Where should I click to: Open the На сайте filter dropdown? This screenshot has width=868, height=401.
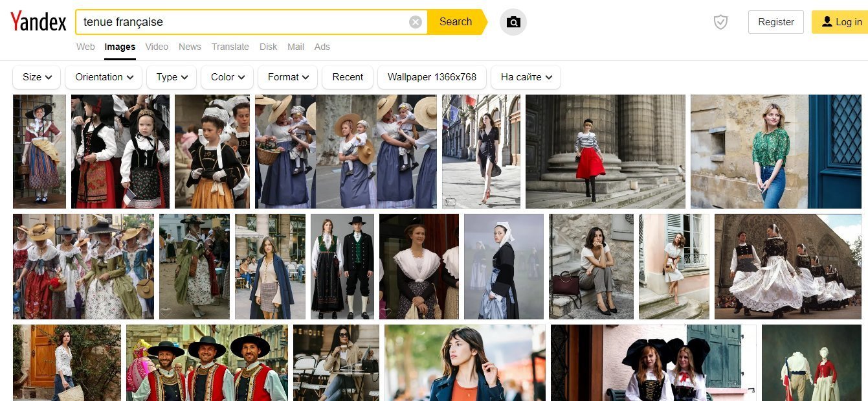pos(526,77)
